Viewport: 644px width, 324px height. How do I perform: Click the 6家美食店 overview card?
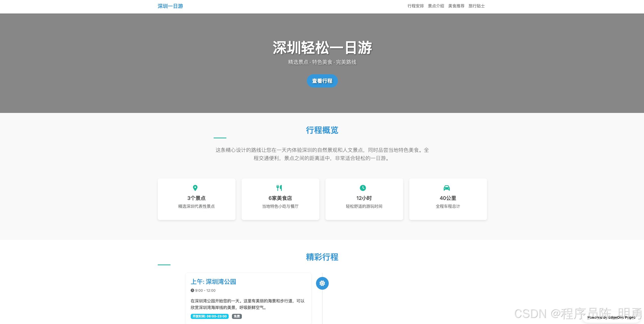(x=280, y=199)
